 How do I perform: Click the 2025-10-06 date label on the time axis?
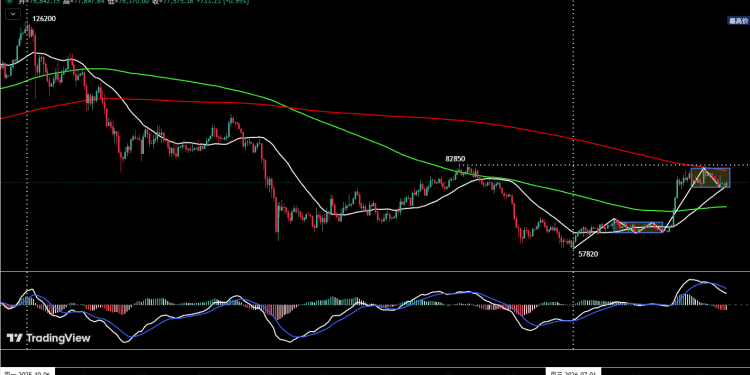(x=27, y=372)
